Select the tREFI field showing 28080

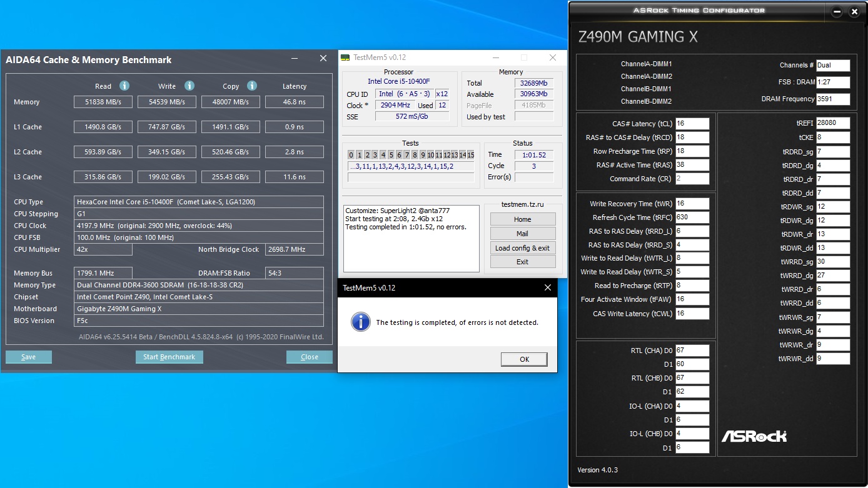833,124
